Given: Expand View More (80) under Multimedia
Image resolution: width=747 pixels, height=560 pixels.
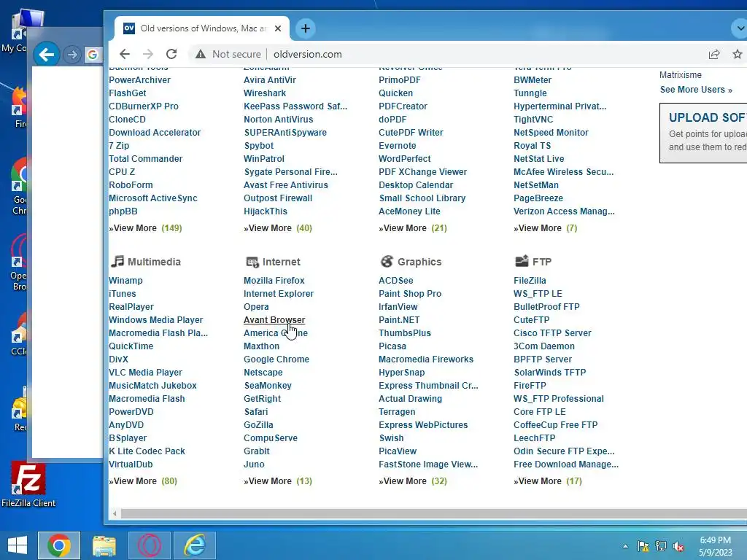Looking at the screenshot, I should (143, 481).
